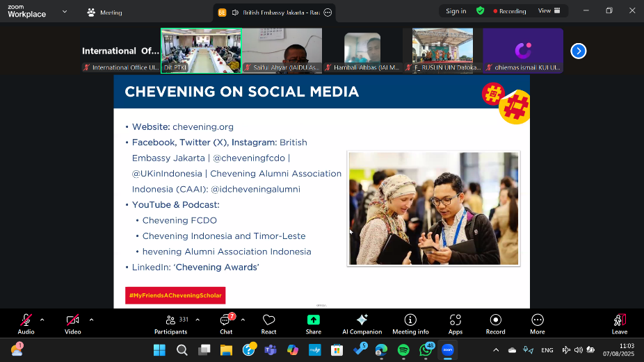Click 'Chevening Indonesia and Timor-Leste' text
This screenshot has width=644, height=362.
pyautogui.click(x=224, y=236)
